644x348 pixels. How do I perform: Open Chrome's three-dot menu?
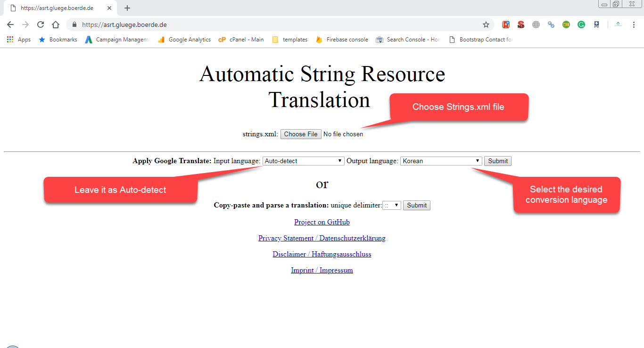tap(634, 25)
